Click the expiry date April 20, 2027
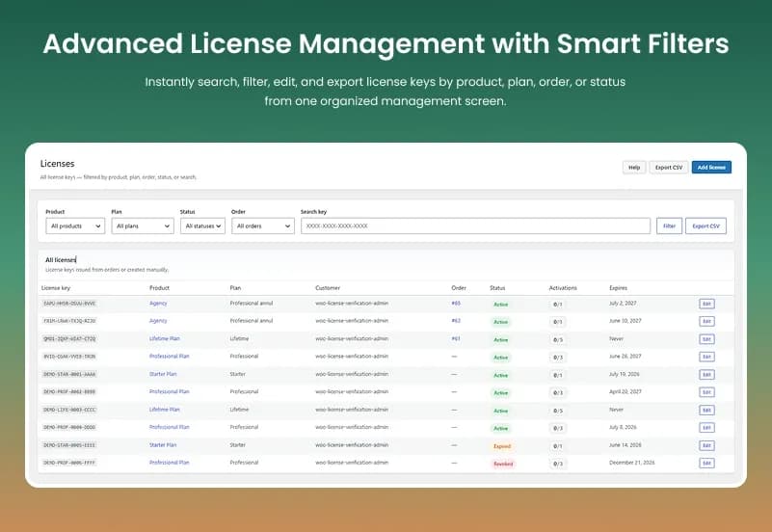 [626, 391]
